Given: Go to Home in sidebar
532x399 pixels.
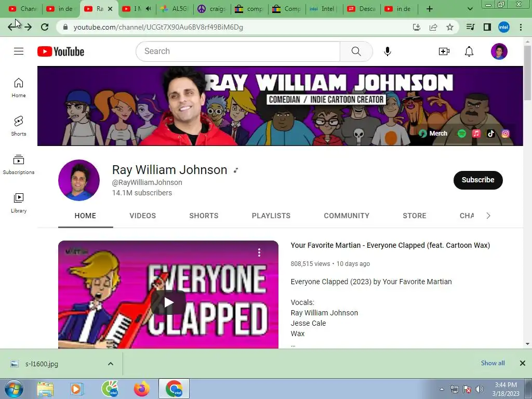Looking at the screenshot, I should pyautogui.click(x=19, y=87).
